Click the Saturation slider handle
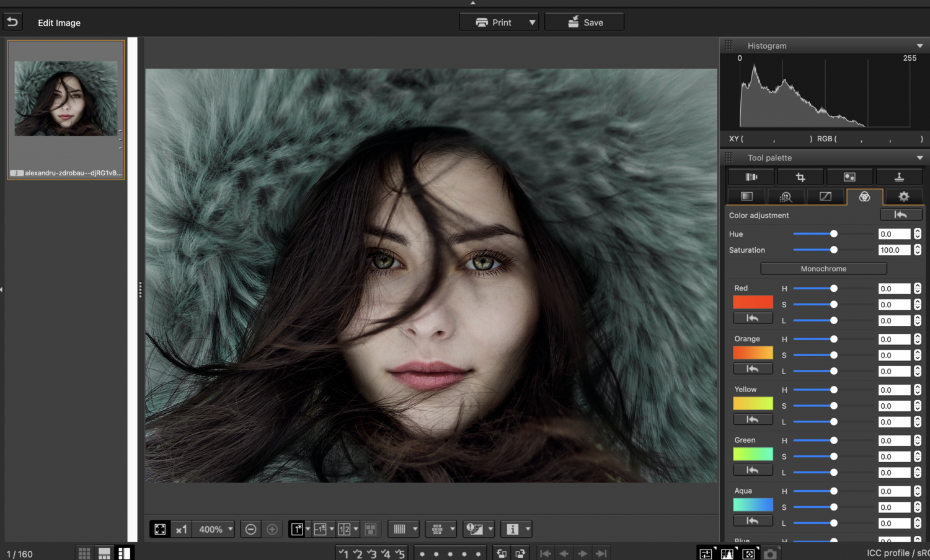930x560 pixels. pyautogui.click(x=834, y=250)
